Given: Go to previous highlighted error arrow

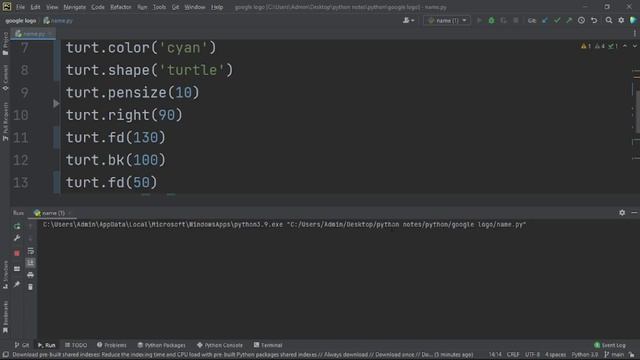Looking at the screenshot, I should 625,46.
